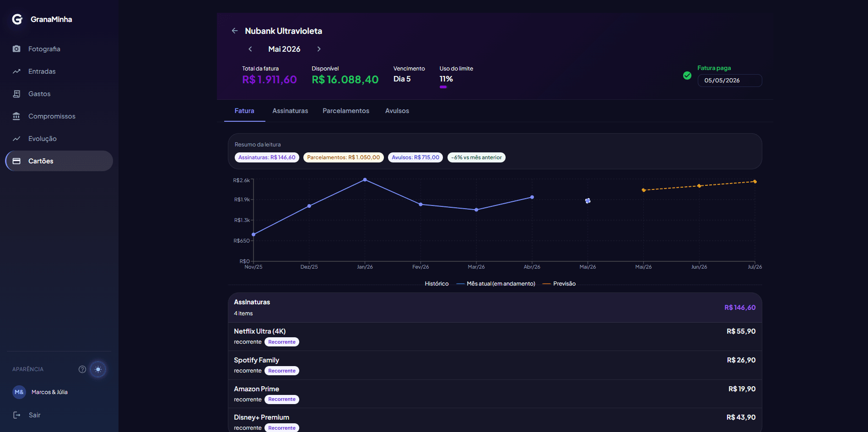
Task: Click the Compromissos bank icon
Action: point(16,116)
